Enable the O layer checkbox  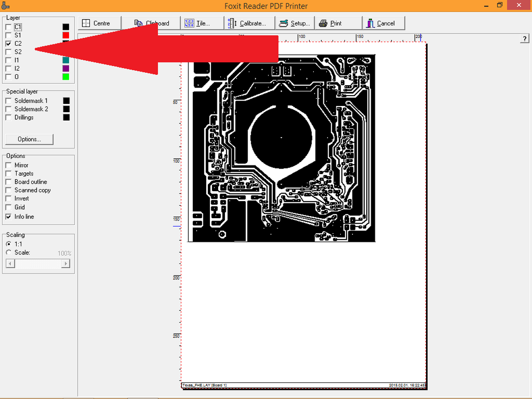(8, 77)
